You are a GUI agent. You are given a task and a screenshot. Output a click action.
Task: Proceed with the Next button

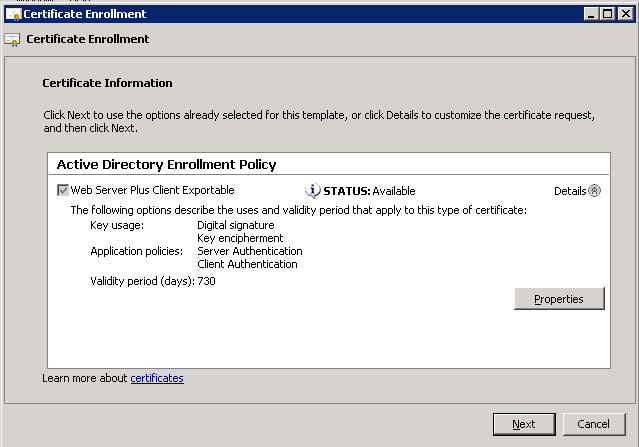(524, 424)
